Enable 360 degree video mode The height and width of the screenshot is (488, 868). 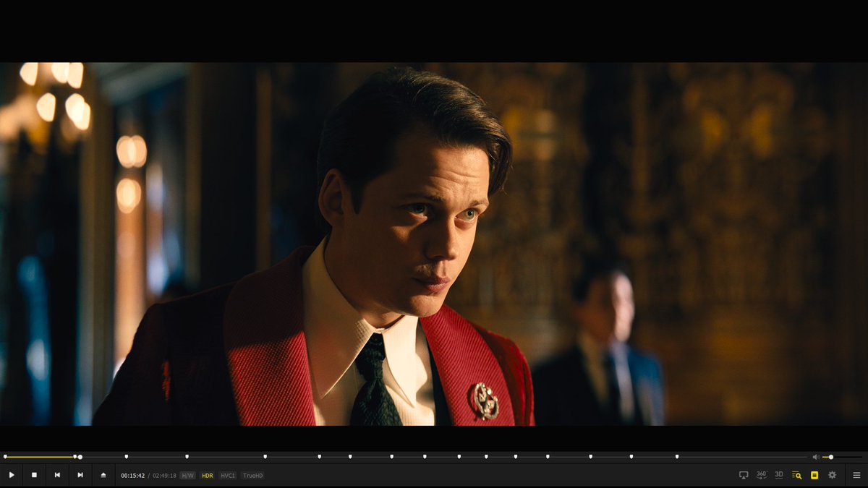point(762,475)
